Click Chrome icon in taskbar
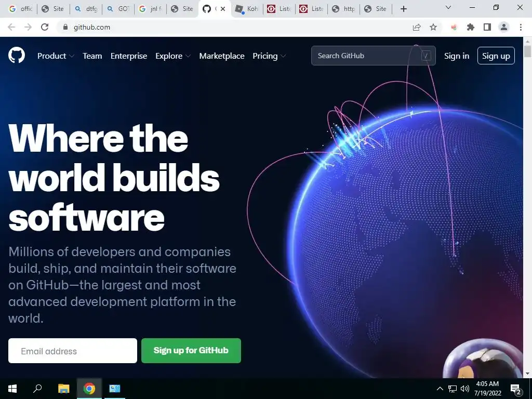 (89, 389)
